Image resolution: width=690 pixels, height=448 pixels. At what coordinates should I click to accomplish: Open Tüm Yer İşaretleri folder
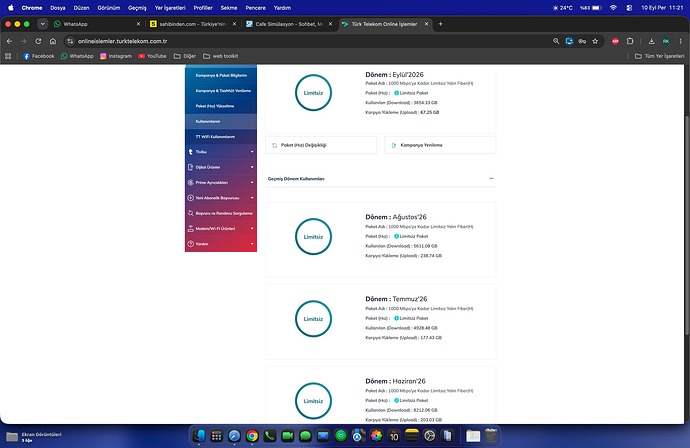pyautogui.click(x=659, y=56)
